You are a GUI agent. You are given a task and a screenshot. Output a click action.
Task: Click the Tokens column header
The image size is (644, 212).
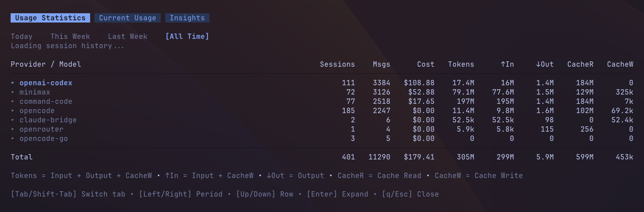pos(461,64)
